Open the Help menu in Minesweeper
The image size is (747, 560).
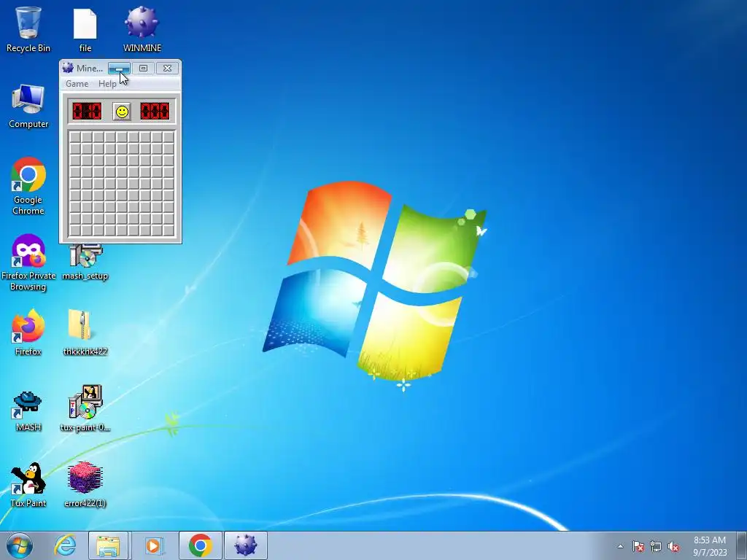[107, 83]
